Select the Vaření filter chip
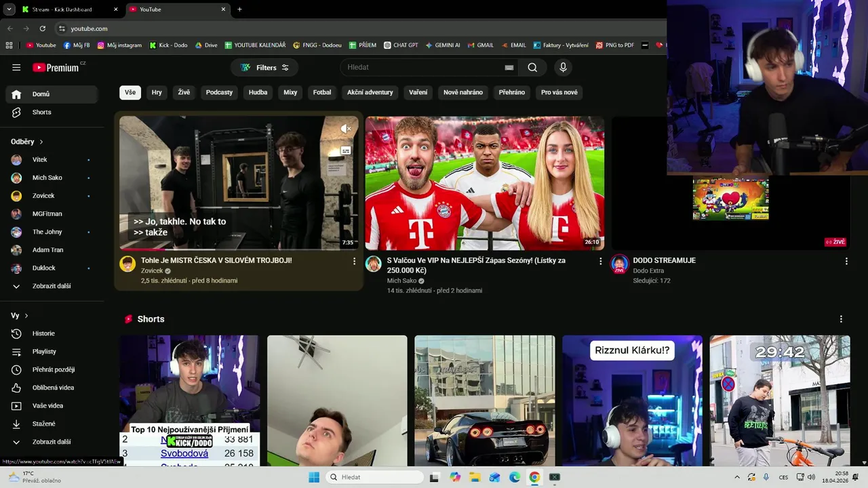The width and height of the screenshot is (868, 488). pos(418,92)
